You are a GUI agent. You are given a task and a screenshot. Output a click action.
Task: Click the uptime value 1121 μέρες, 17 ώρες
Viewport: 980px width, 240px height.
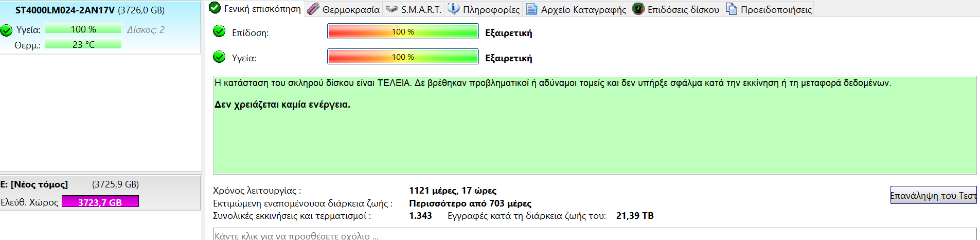453,191
